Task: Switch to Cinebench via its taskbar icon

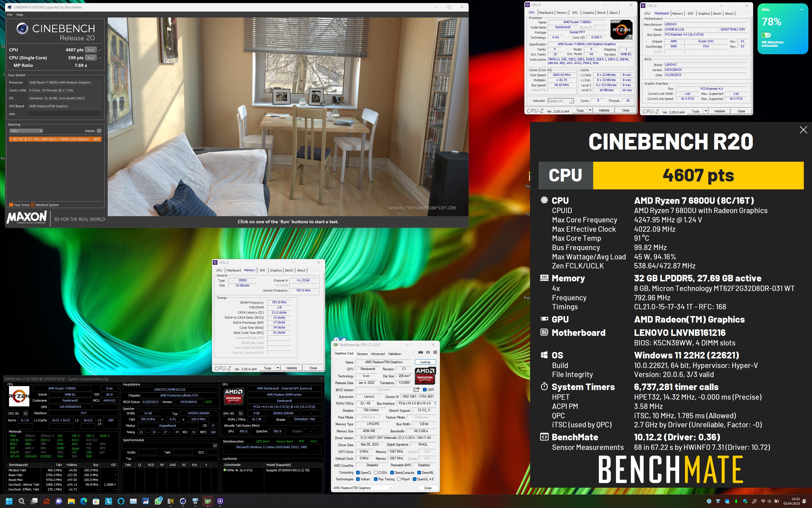Action: [x=183, y=501]
